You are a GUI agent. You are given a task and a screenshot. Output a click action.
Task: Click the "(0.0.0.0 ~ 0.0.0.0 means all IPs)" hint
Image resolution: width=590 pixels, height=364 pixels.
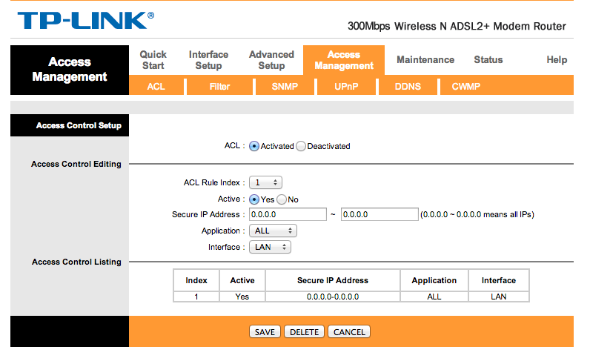pyautogui.click(x=477, y=214)
